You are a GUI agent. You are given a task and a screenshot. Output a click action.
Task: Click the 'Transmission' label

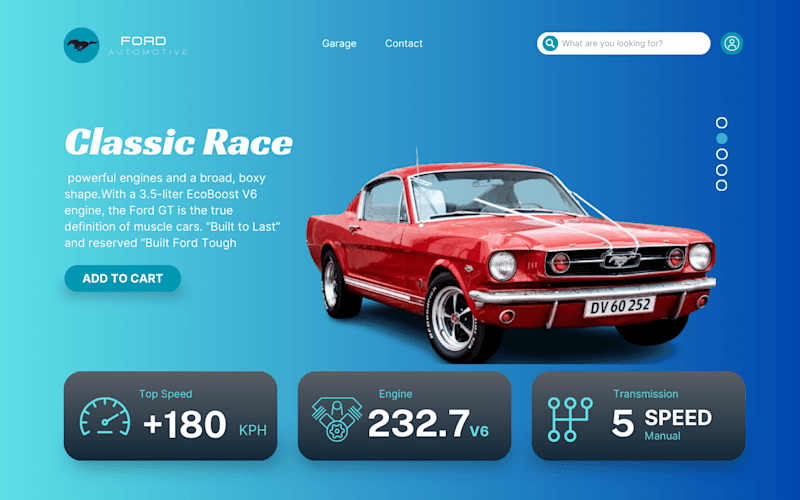pos(645,394)
